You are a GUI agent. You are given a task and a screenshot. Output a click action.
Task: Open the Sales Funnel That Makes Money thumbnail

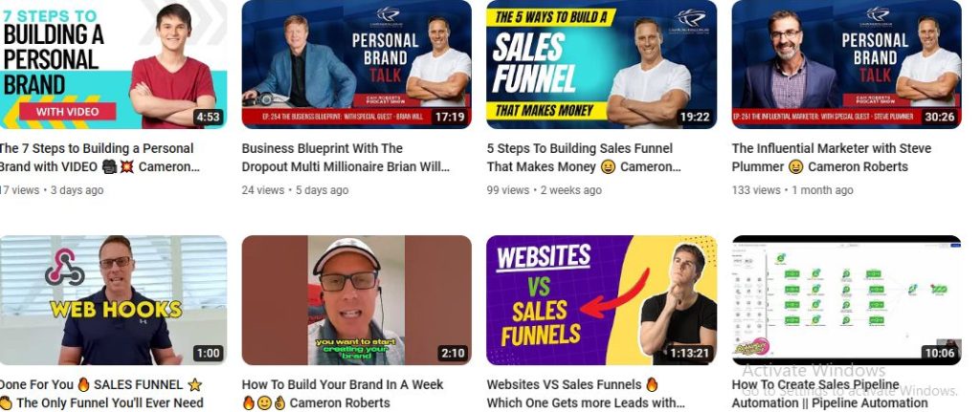tap(601, 64)
